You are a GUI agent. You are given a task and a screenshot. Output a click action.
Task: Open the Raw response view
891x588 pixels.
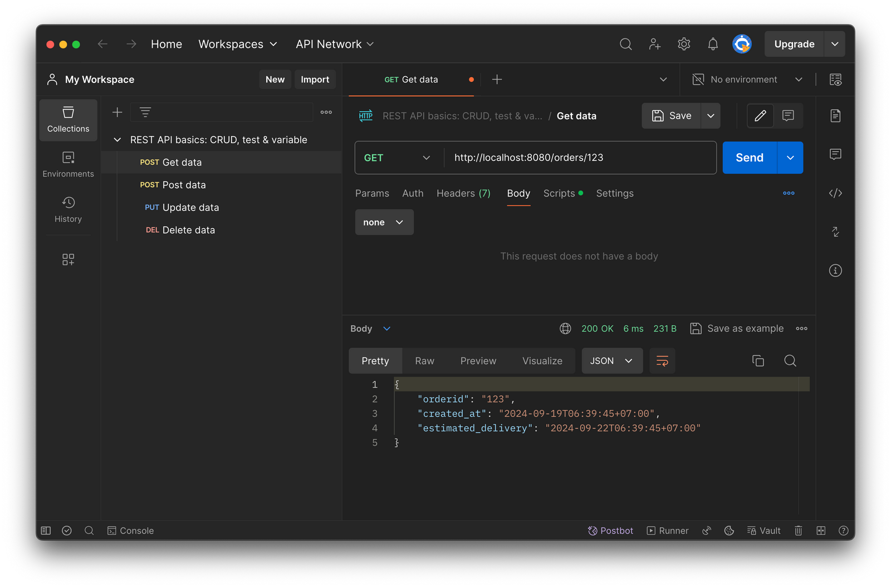pos(424,361)
